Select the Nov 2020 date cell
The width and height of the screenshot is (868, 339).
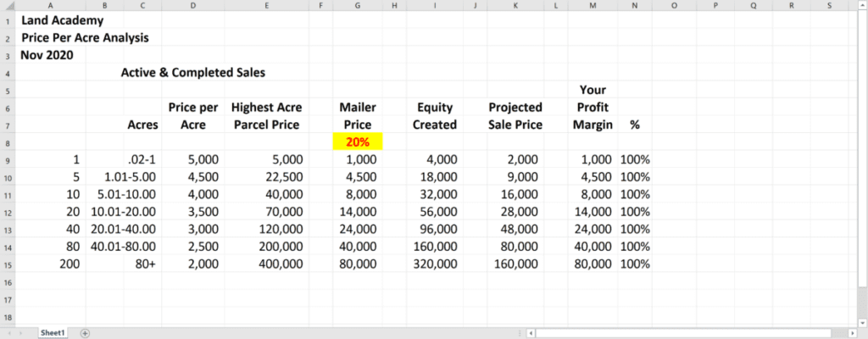coord(47,55)
